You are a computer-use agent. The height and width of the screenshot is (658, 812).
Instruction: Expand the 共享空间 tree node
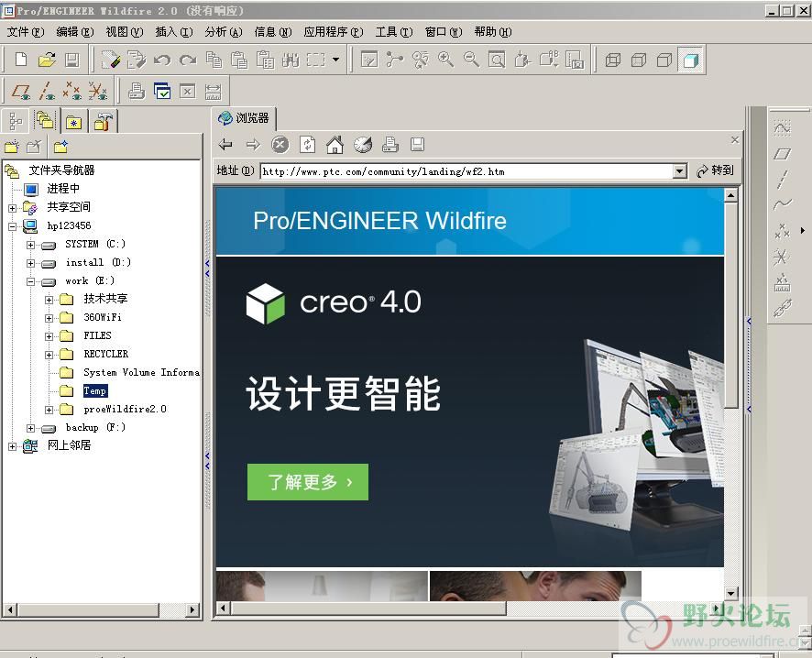click(13, 208)
